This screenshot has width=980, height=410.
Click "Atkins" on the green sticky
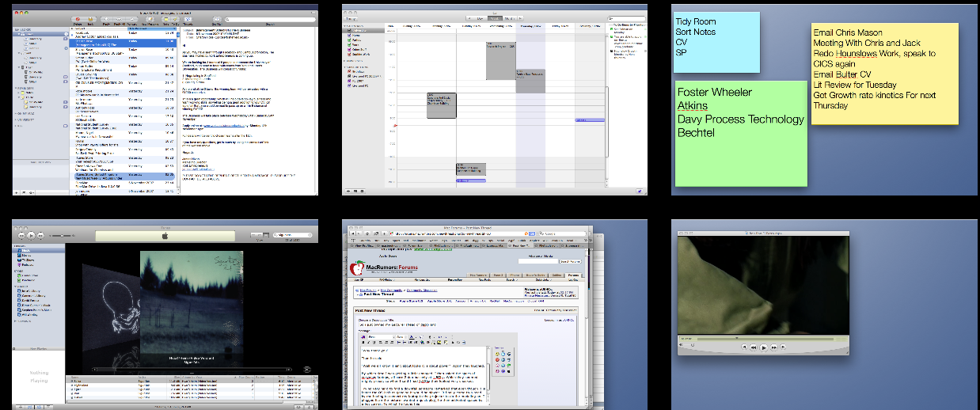tap(693, 105)
